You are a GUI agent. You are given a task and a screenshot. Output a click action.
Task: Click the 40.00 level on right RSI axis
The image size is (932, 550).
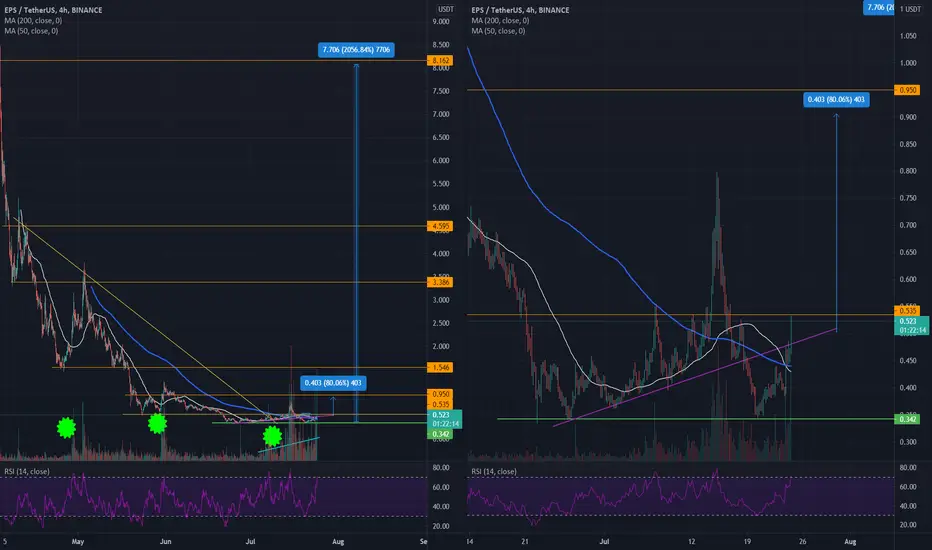908,506
